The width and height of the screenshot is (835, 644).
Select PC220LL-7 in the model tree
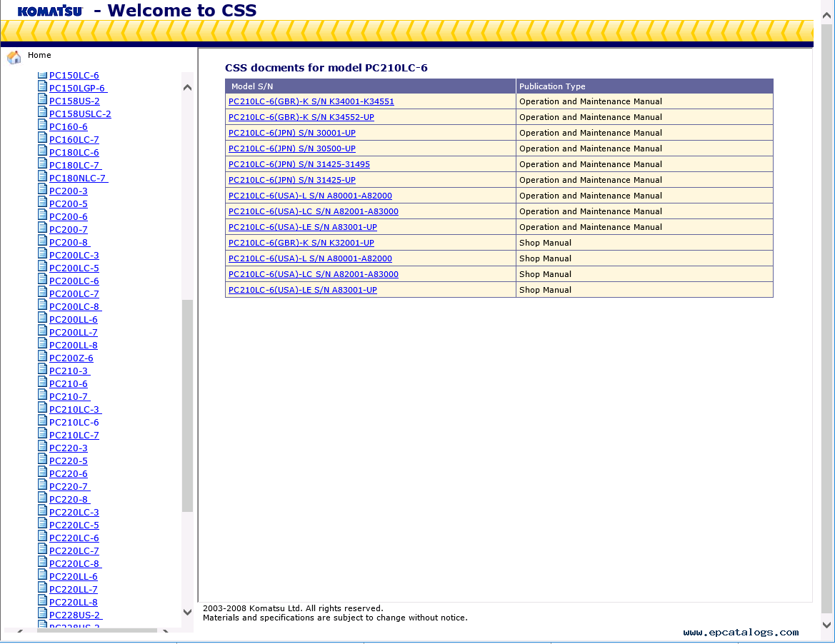coord(74,589)
